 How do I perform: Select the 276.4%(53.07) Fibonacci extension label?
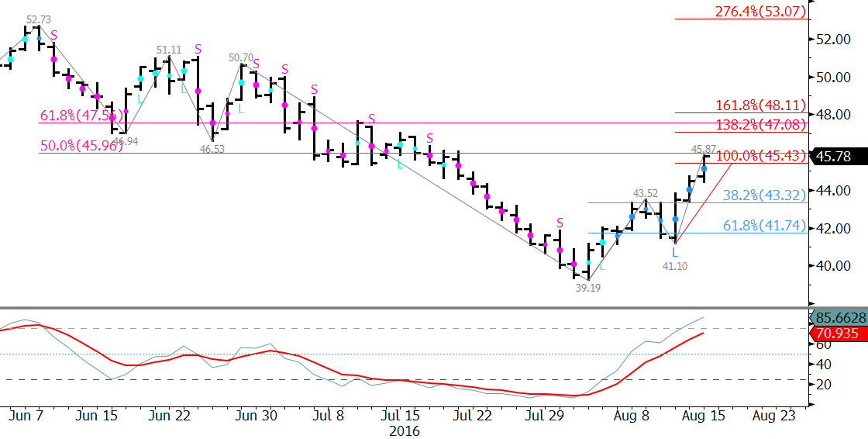760,11
